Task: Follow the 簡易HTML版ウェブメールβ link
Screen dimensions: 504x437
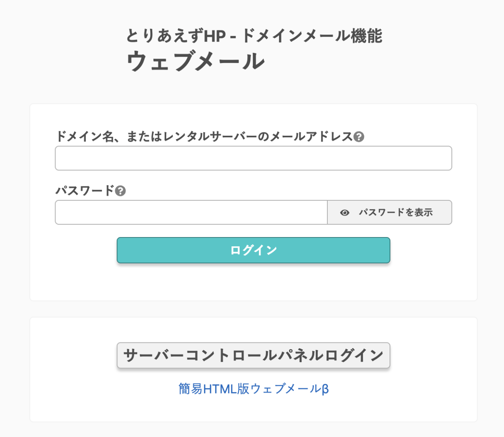Action: [253, 389]
